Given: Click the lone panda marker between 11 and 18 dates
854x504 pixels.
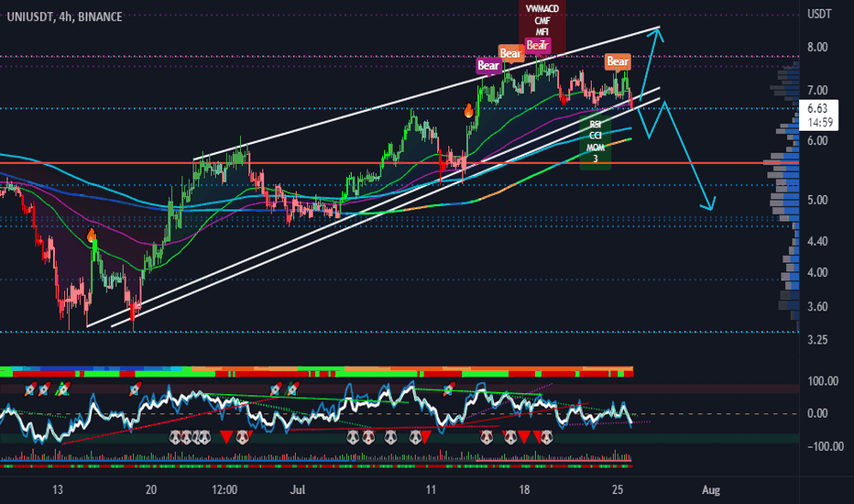Looking at the screenshot, I should (x=486, y=436).
